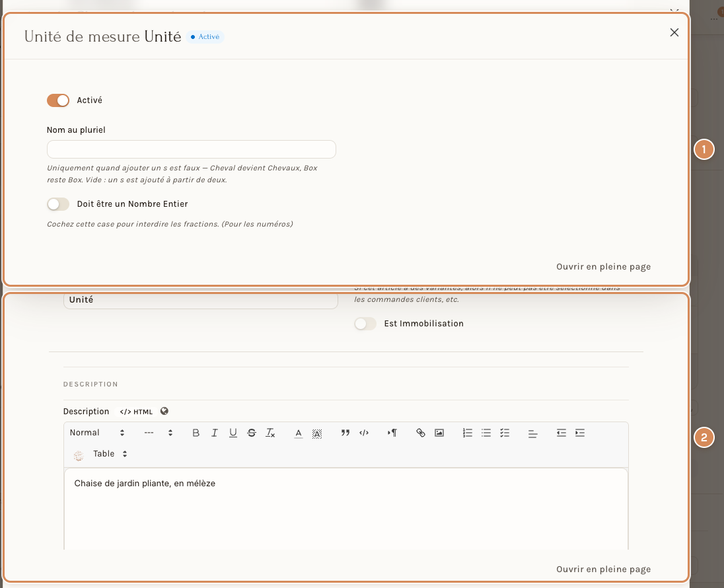Insert a hyperlink in the Description editor
724x588 pixels.
[x=420, y=433]
